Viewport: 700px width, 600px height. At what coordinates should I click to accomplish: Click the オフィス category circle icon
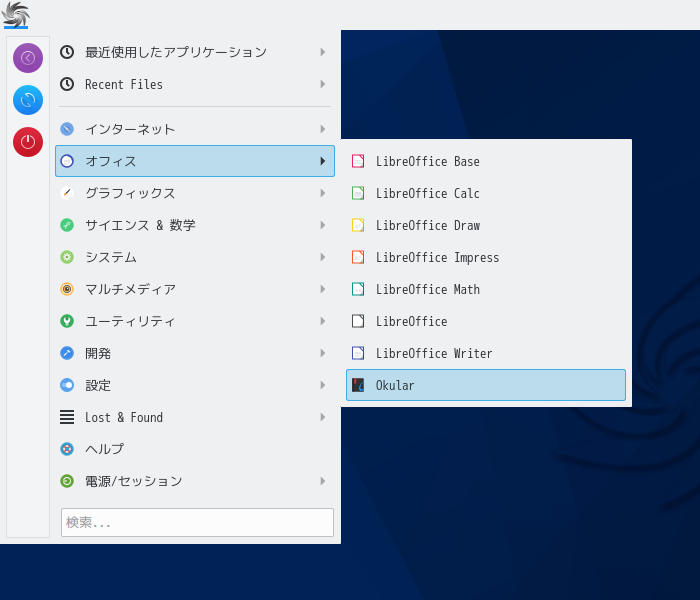click(x=67, y=161)
